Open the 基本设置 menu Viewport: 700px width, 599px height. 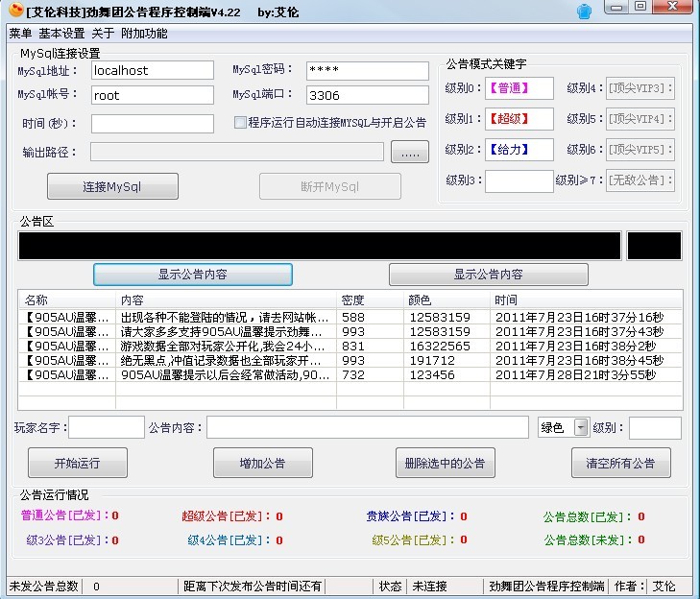coord(61,34)
